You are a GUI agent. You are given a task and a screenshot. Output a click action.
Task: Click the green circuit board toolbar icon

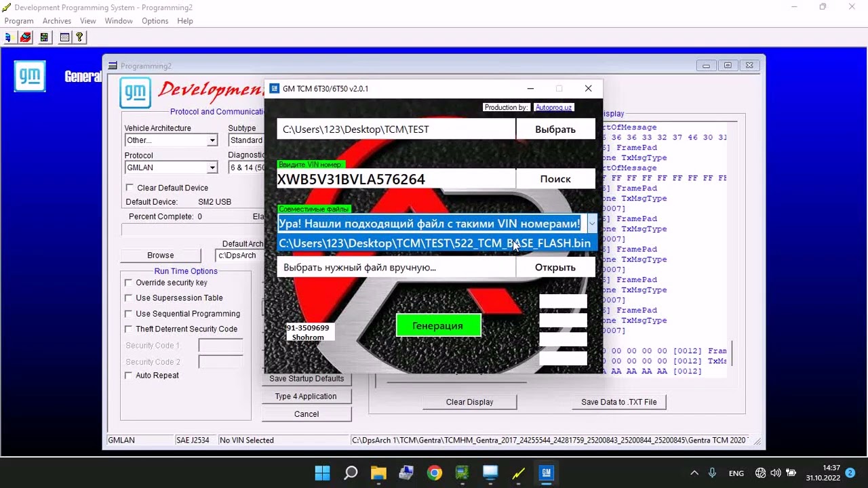[45, 37]
